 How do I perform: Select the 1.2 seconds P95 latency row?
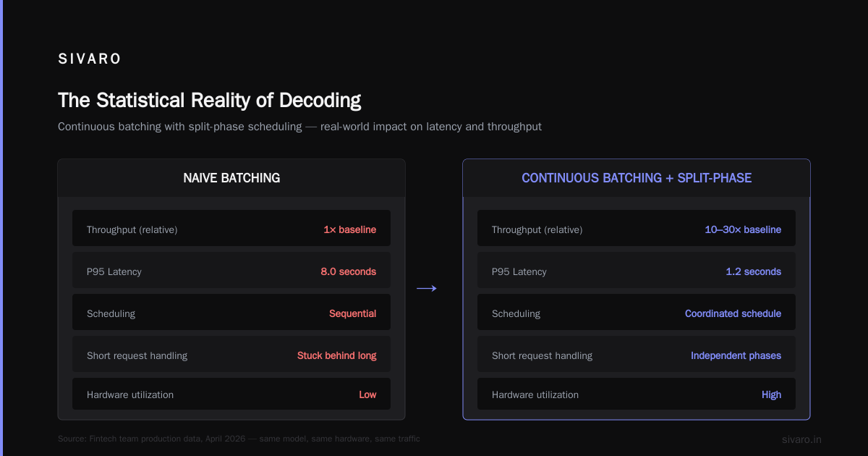637,271
